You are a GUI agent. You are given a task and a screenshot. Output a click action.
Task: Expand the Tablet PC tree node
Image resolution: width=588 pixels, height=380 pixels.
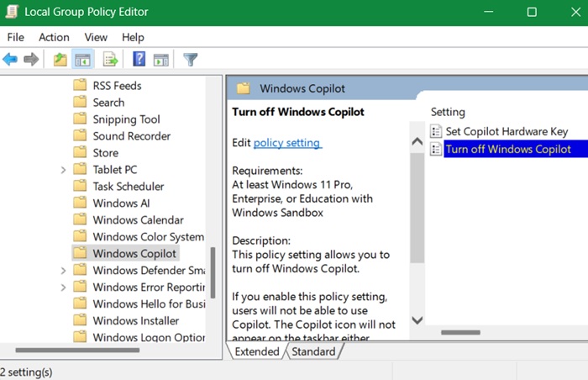click(x=63, y=170)
